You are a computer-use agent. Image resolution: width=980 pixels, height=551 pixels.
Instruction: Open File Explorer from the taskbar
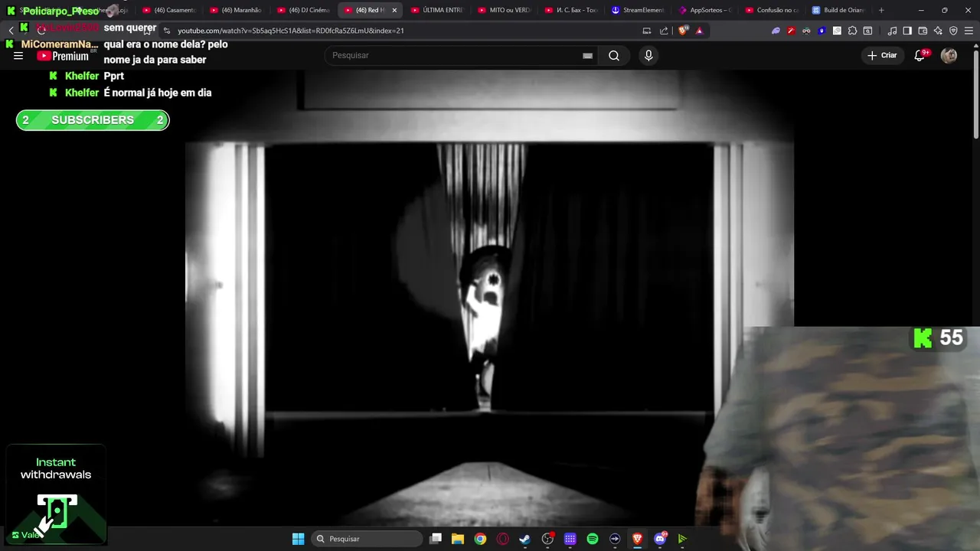pyautogui.click(x=458, y=539)
